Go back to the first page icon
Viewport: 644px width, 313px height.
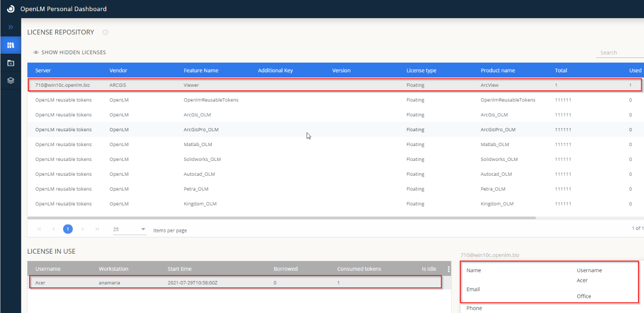coord(39,229)
